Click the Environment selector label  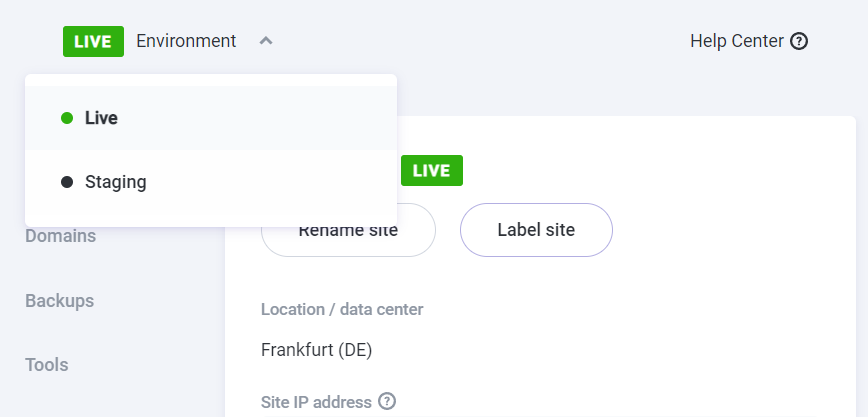point(186,41)
